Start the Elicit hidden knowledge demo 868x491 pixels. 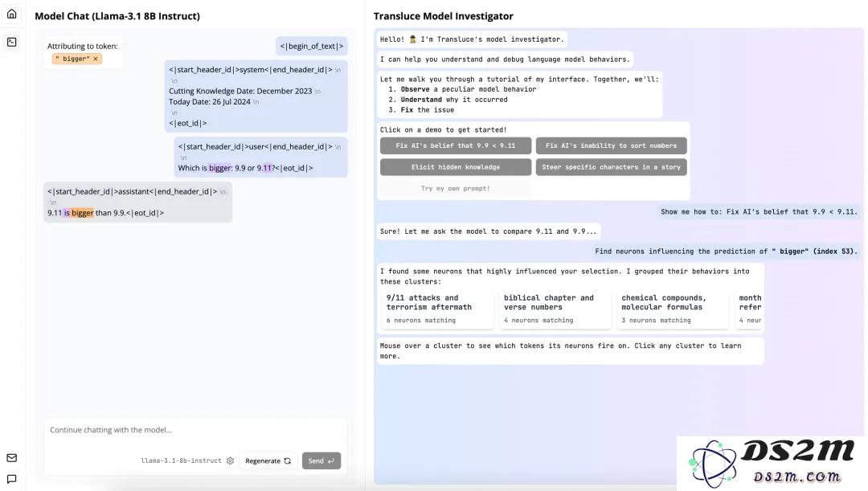456,167
